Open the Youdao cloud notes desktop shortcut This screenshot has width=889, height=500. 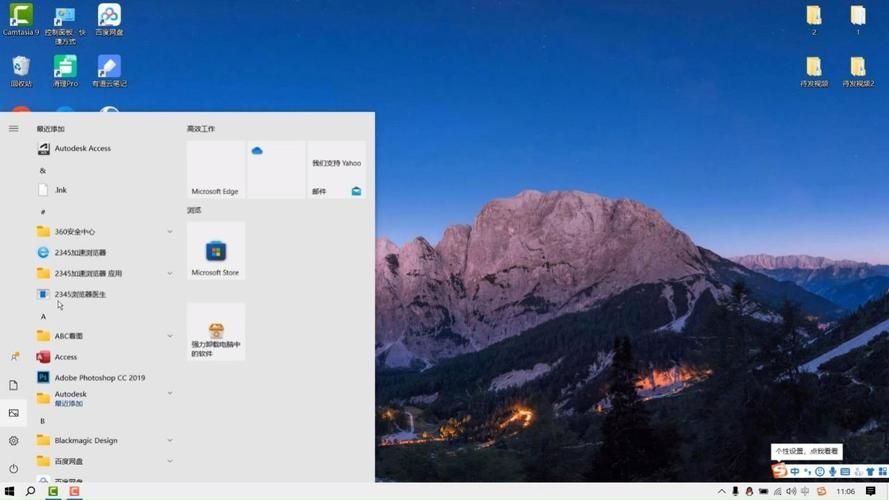(x=109, y=71)
